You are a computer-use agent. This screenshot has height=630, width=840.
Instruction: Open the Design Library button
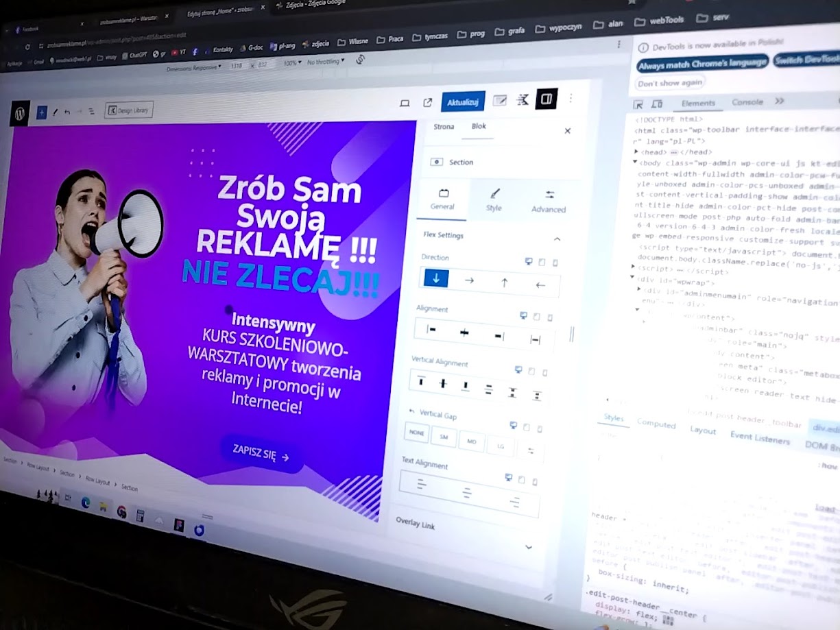click(129, 110)
